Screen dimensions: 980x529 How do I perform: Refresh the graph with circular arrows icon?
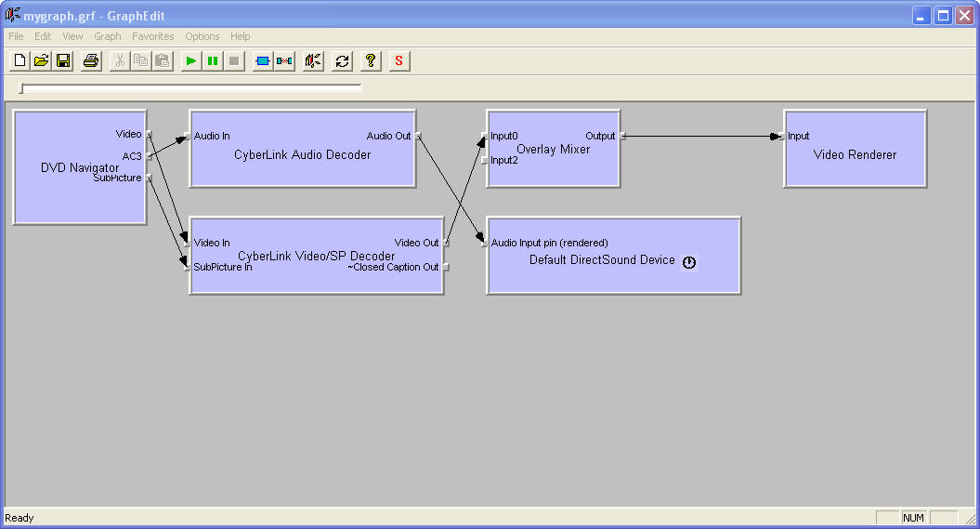(342, 60)
